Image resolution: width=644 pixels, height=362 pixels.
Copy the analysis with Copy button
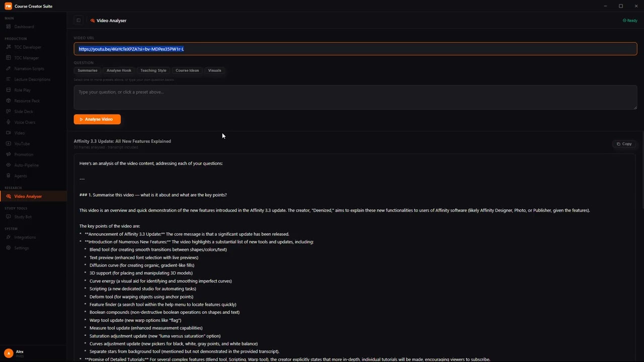624,144
